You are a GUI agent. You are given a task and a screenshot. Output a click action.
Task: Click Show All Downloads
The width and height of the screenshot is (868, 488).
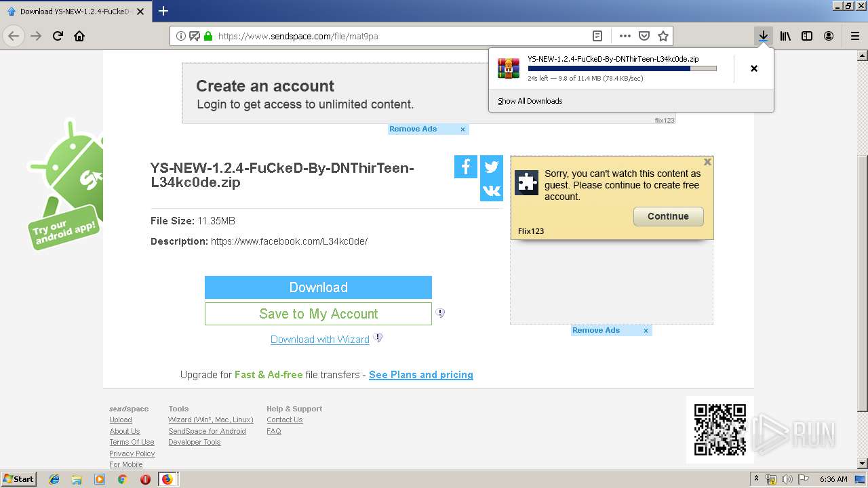click(530, 101)
